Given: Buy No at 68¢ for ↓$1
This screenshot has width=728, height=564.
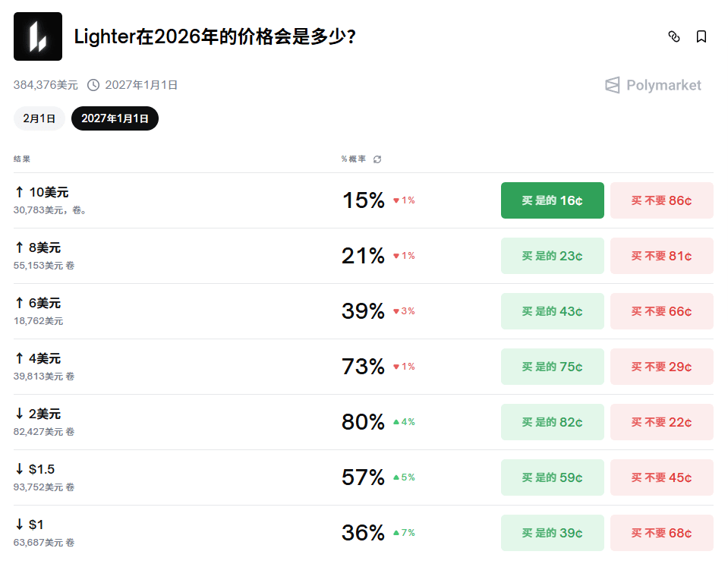Looking at the screenshot, I should click(x=662, y=533).
